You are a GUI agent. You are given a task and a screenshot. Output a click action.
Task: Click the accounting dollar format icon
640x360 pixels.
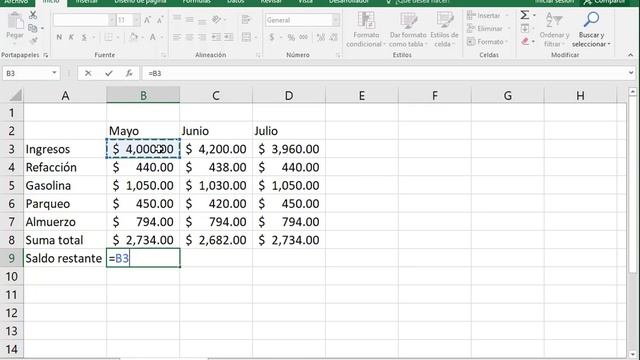point(272,38)
